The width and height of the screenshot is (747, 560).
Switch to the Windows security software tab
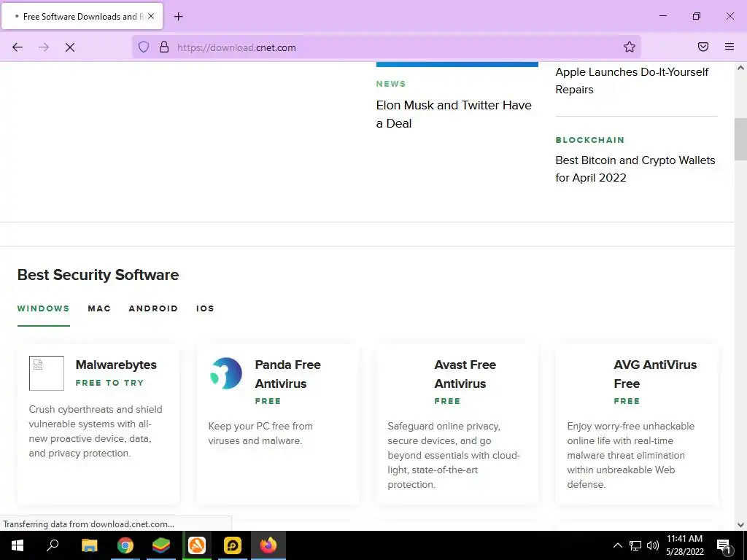43,308
